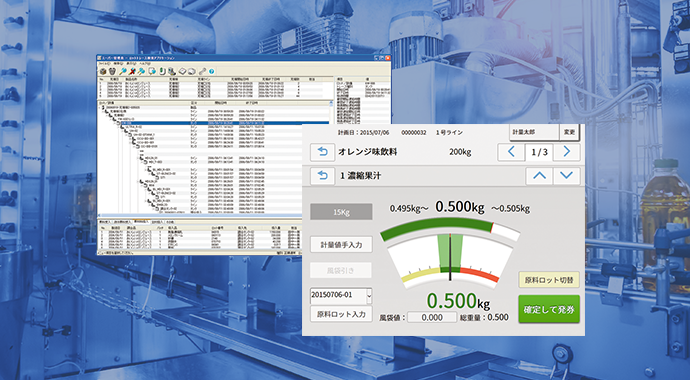
Task: Click the 計量値手入力 button
Action: (341, 245)
